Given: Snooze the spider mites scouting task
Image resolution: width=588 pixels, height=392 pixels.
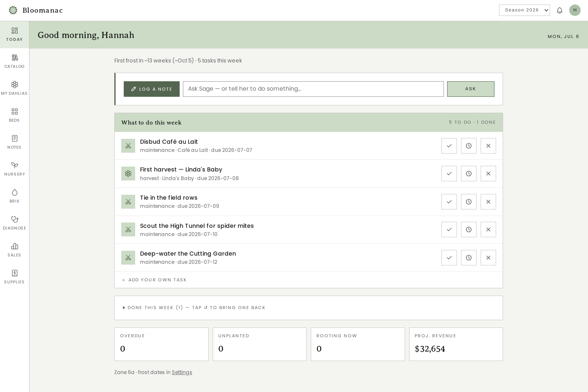Looking at the screenshot, I should point(469,229).
